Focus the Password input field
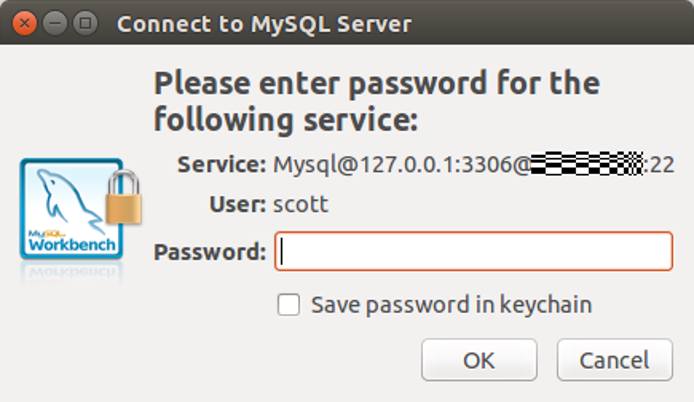694x402 pixels. 473,252
